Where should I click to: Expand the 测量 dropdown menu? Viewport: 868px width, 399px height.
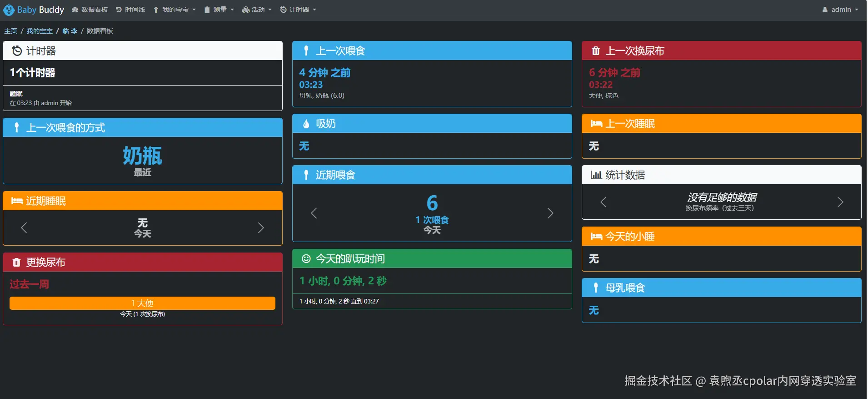click(x=219, y=10)
